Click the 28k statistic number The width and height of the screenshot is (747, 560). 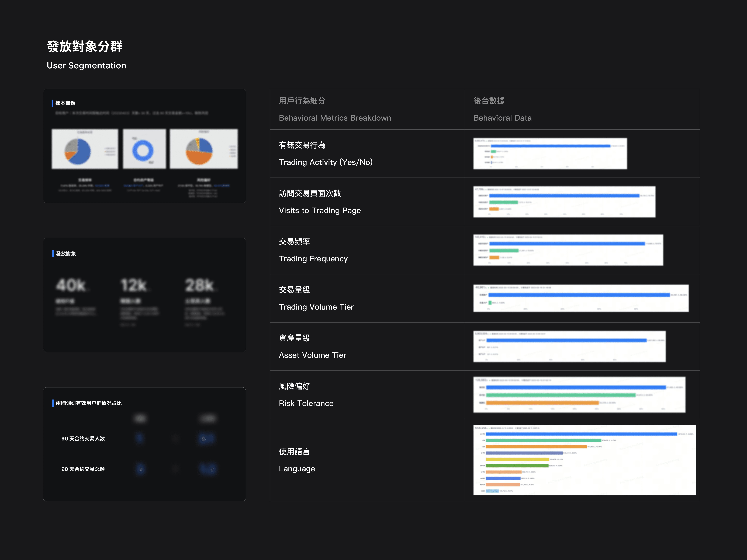(x=200, y=285)
